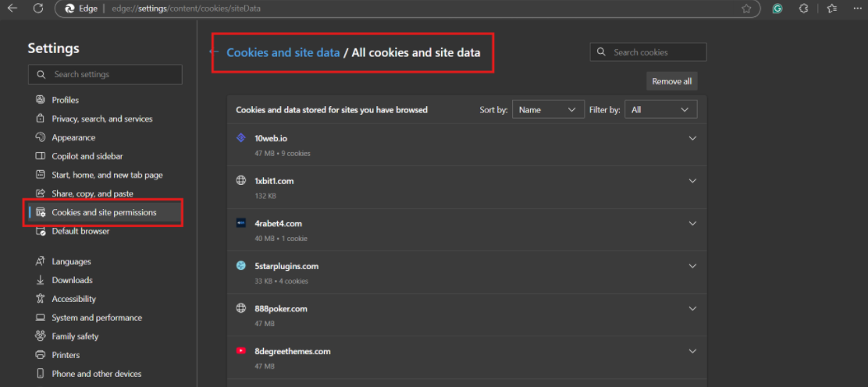Click the '47 MB • 9 cookies' text
This screenshot has height=387, width=868.
[x=283, y=154]
